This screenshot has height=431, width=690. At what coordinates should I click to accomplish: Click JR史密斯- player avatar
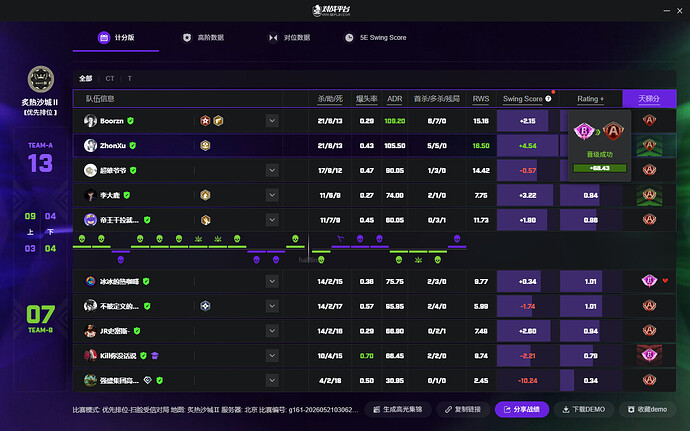pos(90,331)
